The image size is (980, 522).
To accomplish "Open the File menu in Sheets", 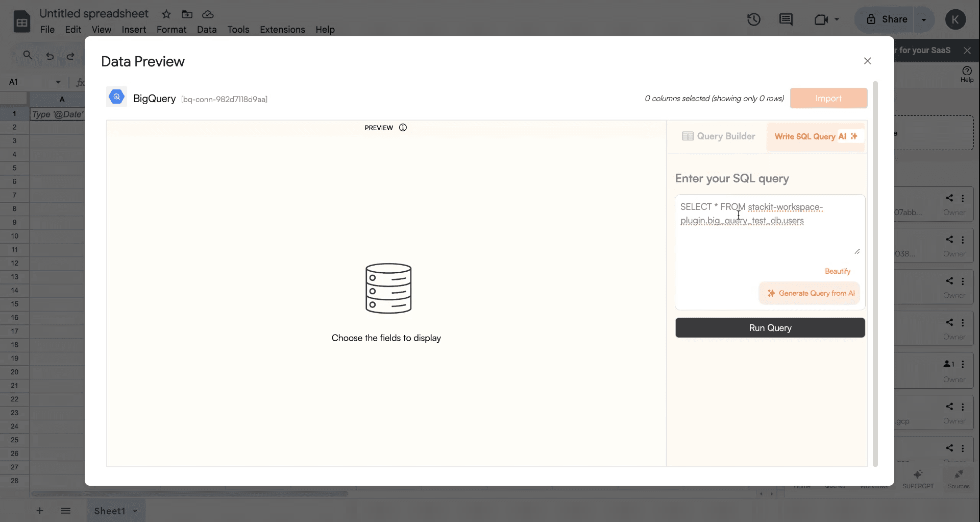I will (47, 30).
